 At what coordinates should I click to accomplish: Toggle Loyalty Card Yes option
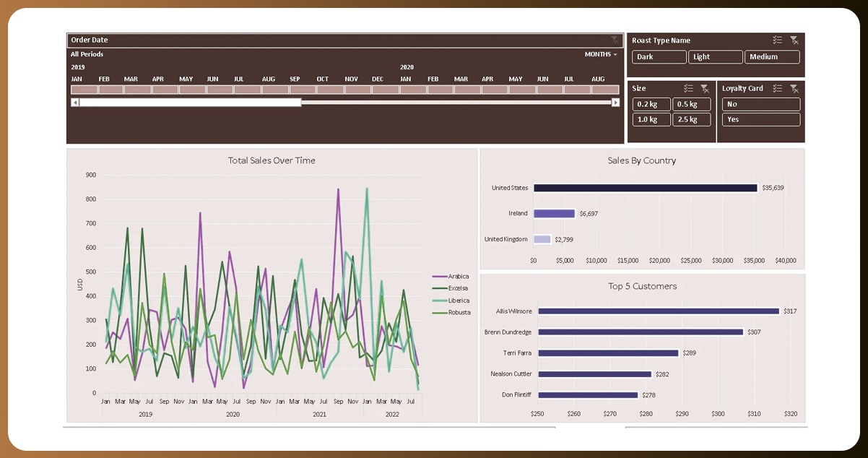[x=760, y=119]
